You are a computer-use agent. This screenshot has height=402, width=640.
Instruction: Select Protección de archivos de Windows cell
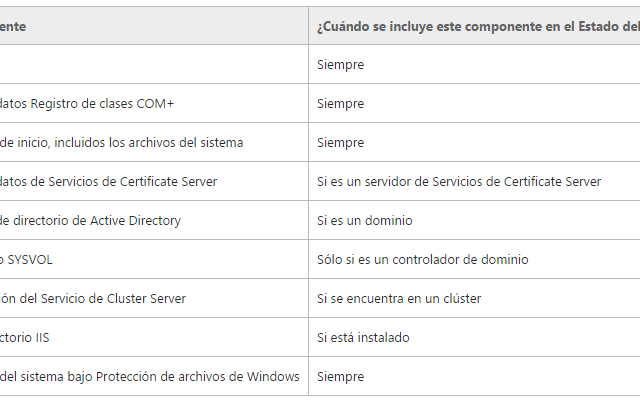click(x=154, y=376)
